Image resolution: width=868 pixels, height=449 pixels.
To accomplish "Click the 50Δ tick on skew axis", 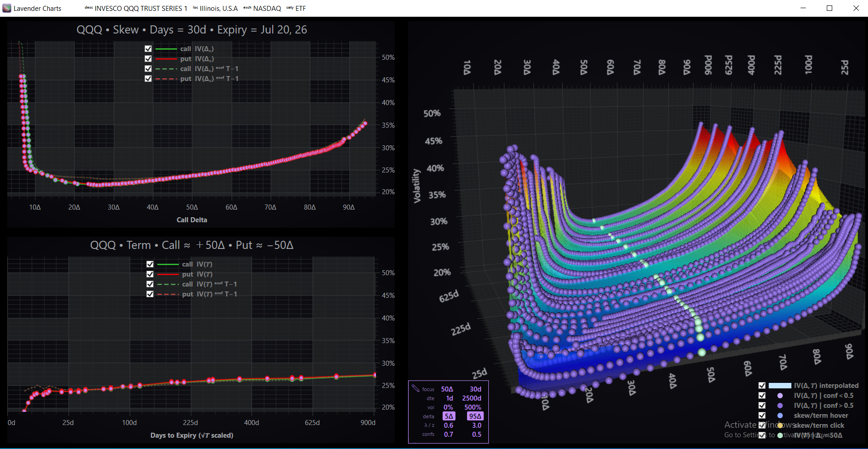I will 192,207.
